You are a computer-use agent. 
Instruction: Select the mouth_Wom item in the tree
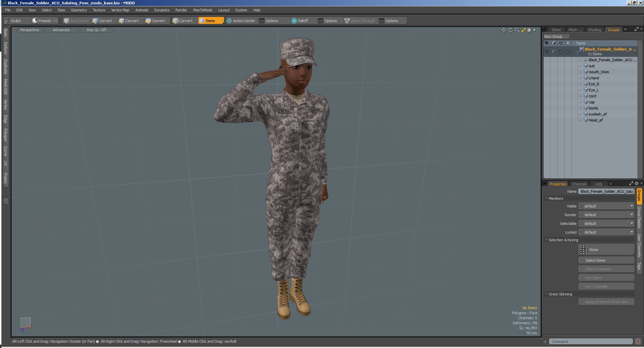tap(599, 72)
